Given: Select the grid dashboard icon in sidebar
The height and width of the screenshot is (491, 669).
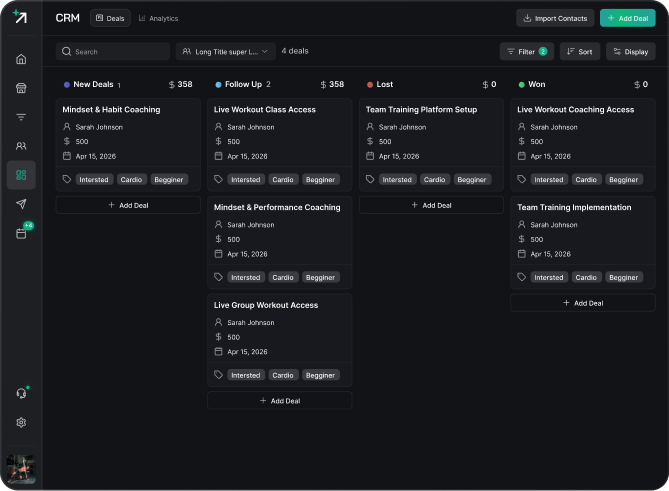Looking at the screenshot, I should [x=21, y=175].
